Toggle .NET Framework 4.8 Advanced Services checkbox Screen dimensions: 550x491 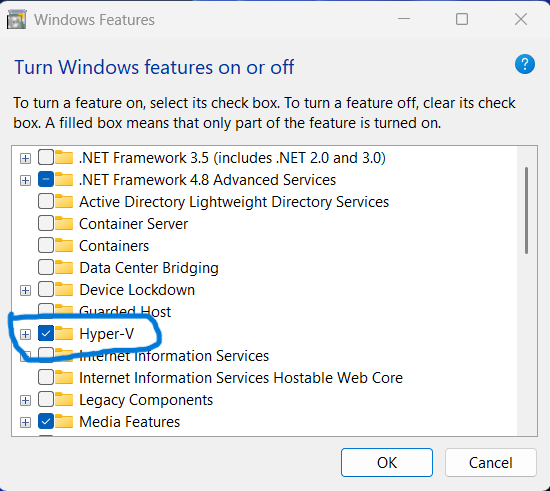(x=46, y=179)
